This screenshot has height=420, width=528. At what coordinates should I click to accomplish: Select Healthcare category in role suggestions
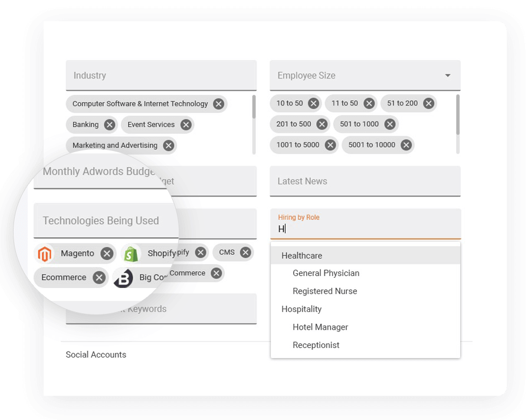(x=301, y=255)
